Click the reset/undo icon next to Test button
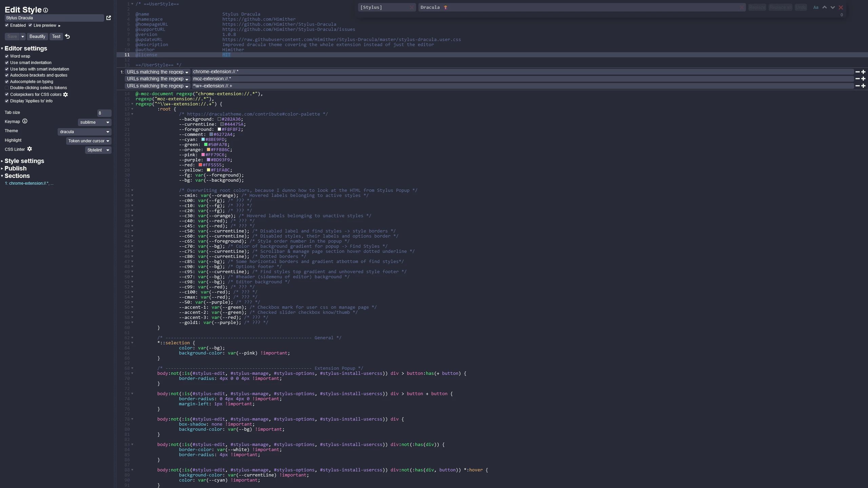 coord(67,36)
